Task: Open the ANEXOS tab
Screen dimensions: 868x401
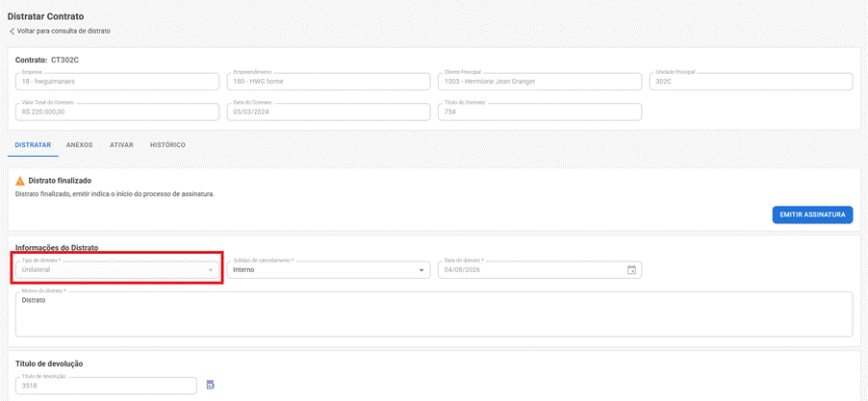Action: pyautogui.click(x=79, y=145)
